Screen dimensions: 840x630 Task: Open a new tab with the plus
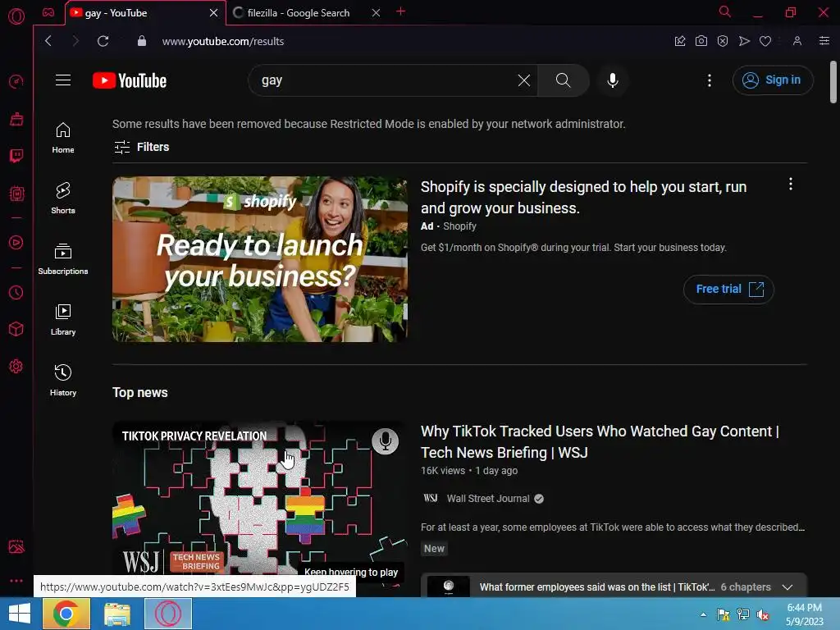pos(400,11)
